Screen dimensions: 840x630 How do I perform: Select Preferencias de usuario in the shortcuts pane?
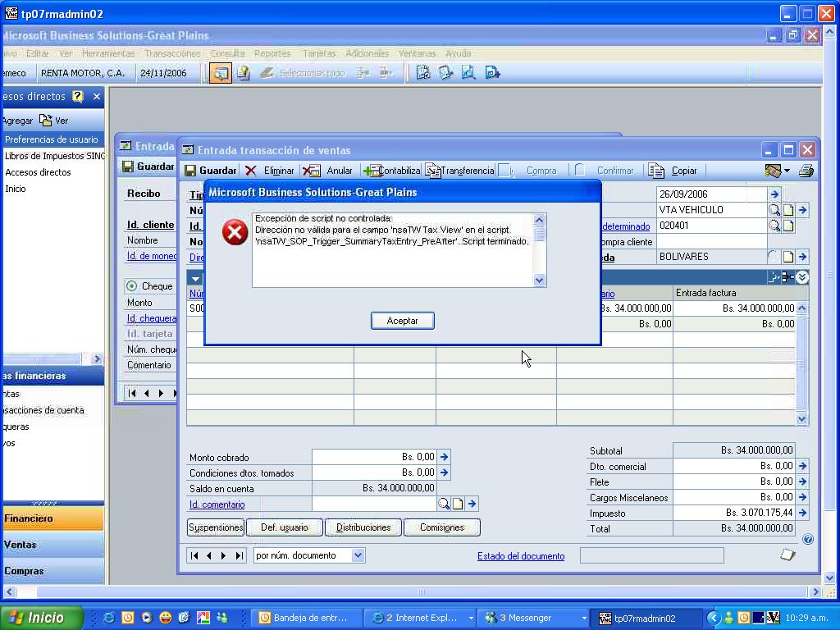[x=52, y=139]
